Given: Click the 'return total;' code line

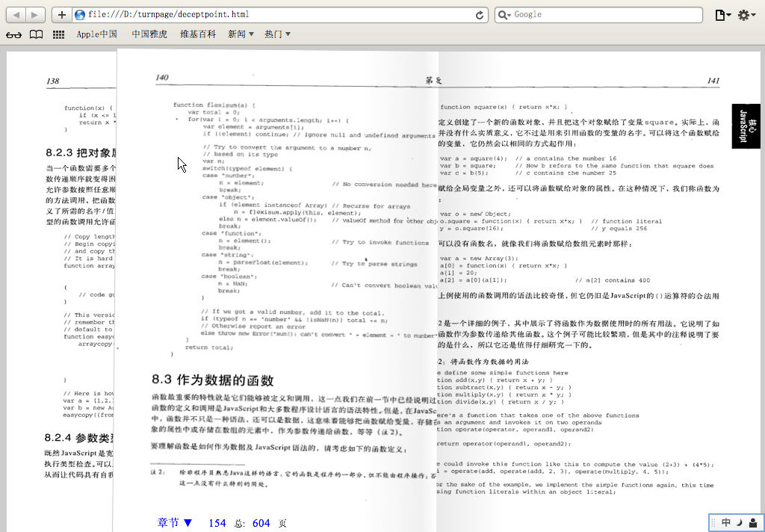Looking at the screenshot, I should (x=209, y=347).
